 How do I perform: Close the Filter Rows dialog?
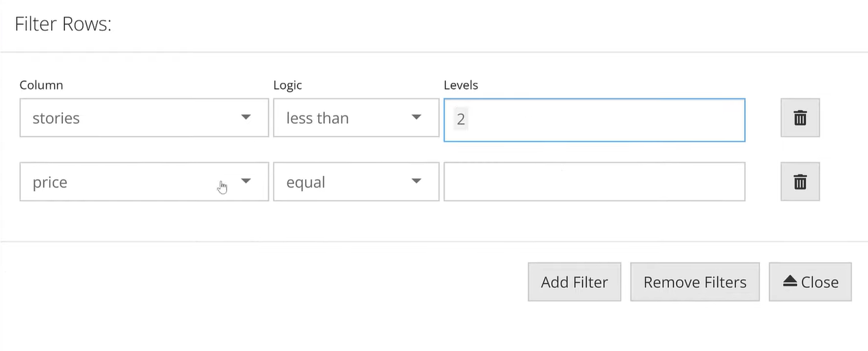point(810,282)
